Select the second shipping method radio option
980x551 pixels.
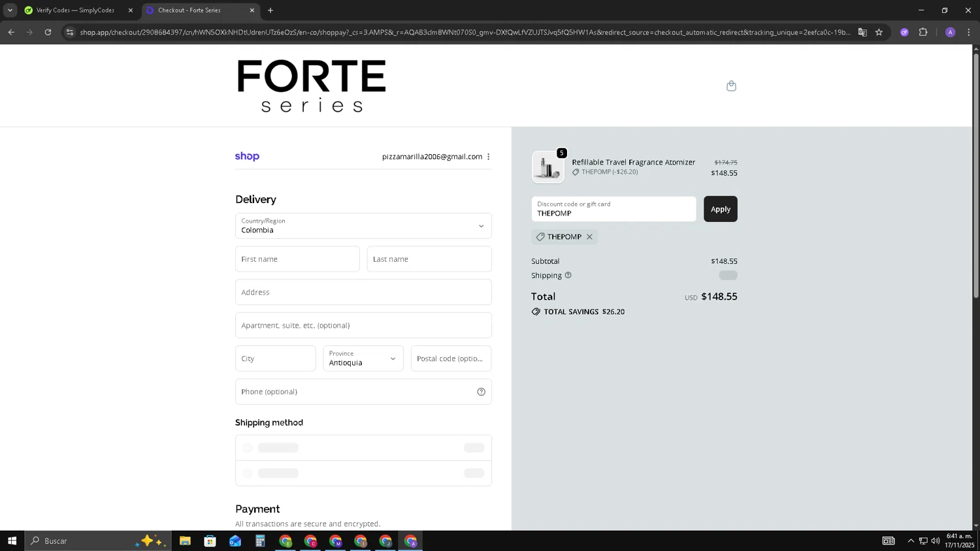coord(248,473)
